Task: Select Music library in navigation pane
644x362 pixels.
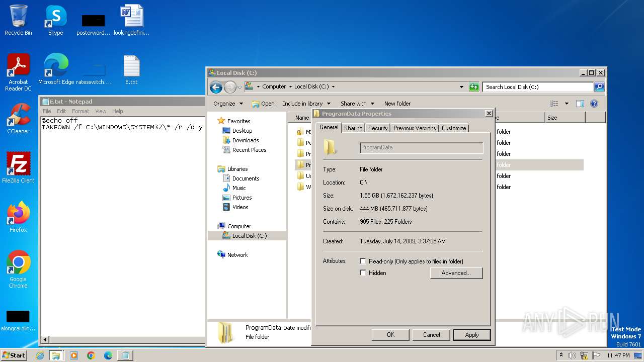Action: (239, 188)
